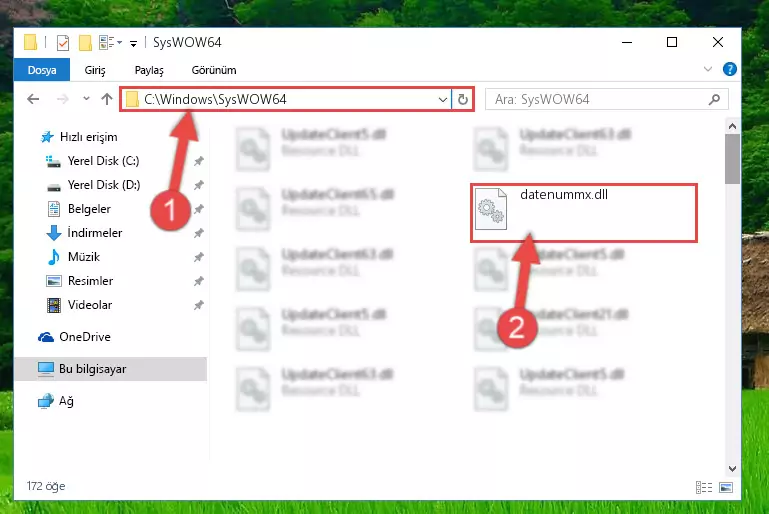Select Bu bilgisayar in navigation pane

(110, 369)
